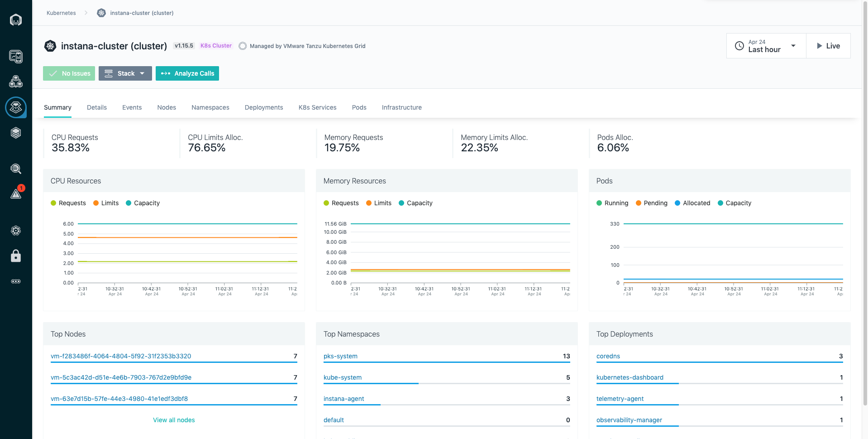Switch to the Deployments tab

click(x=264, y=107)
